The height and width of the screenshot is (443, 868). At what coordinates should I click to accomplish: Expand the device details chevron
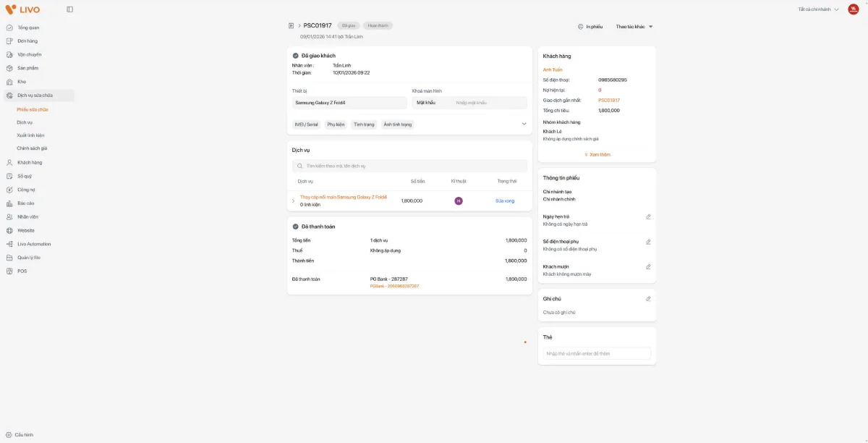tap(524, 124)
